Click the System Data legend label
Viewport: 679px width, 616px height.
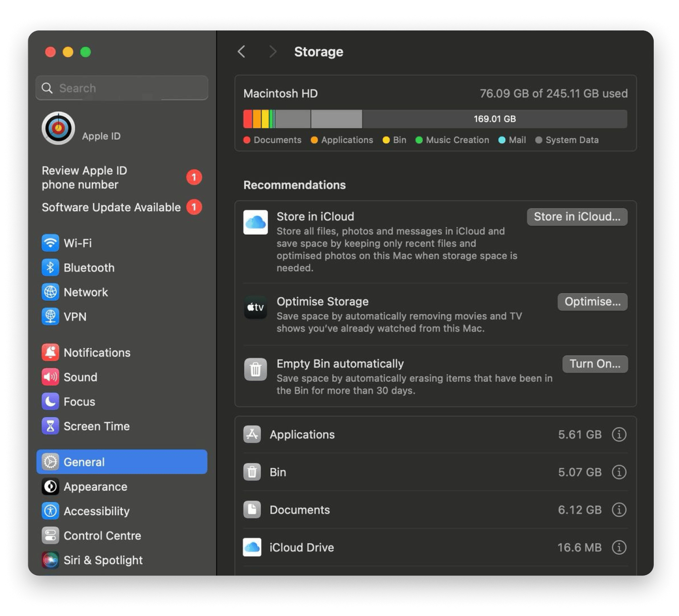pos(572,140)
